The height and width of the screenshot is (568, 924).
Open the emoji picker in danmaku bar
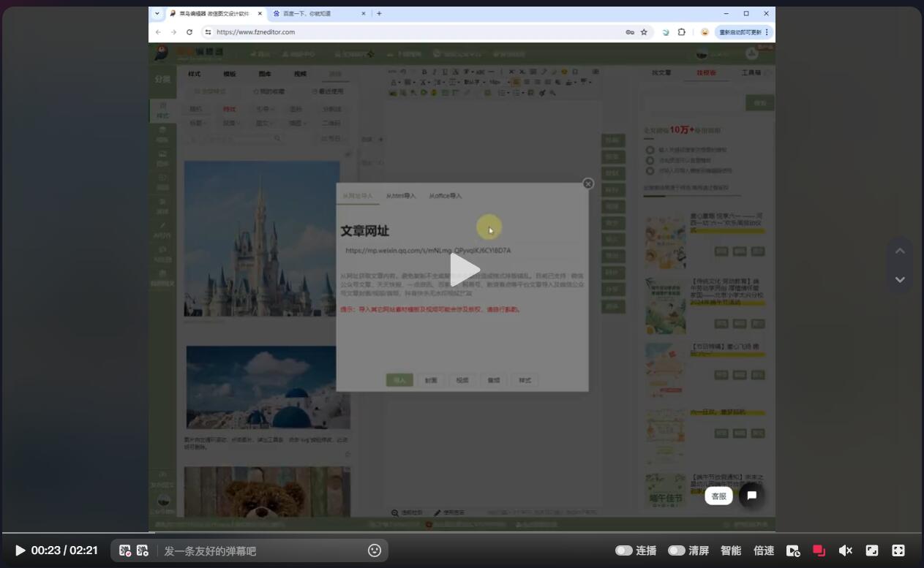click(x=375, y=550)
